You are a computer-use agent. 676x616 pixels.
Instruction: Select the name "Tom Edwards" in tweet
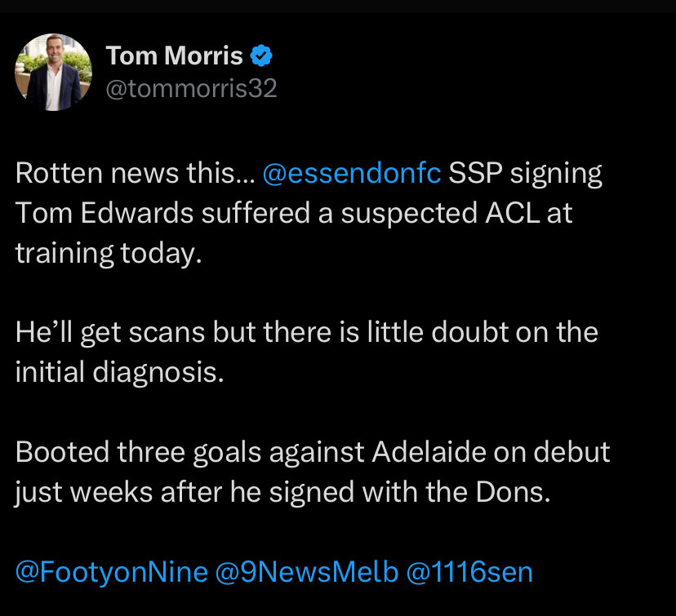pos(104,213)
